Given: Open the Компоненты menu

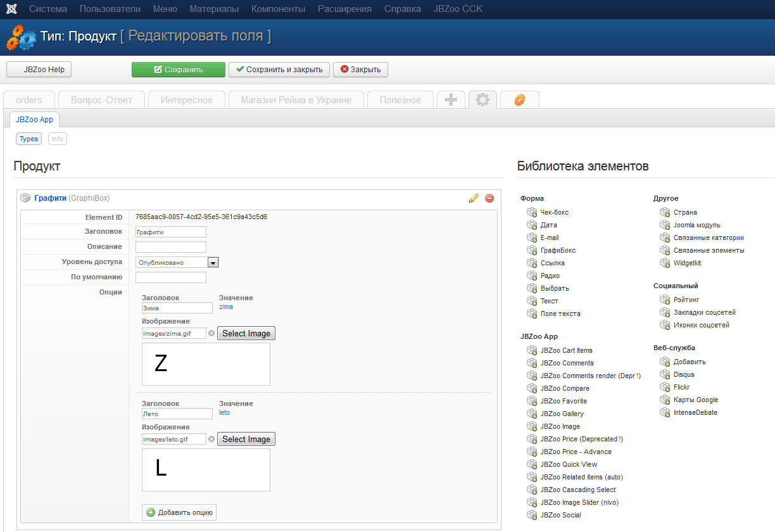Looking at the screenshot, I should pos(278,9).
